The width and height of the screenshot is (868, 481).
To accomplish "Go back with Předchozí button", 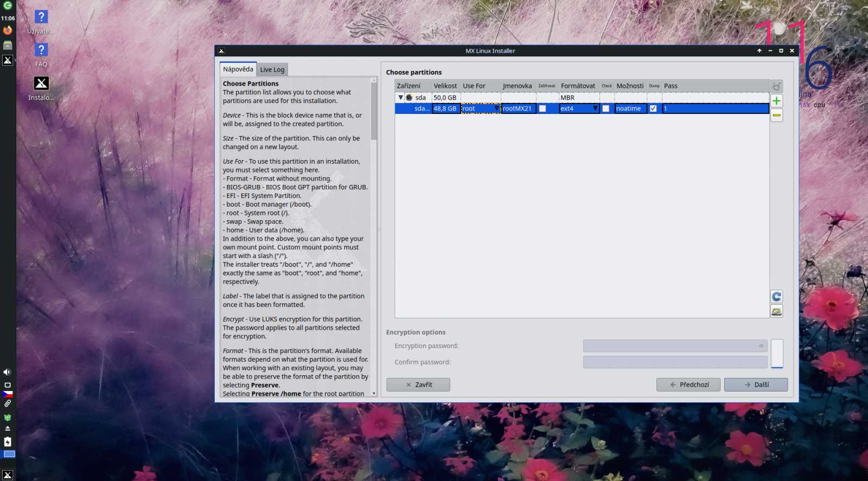I will [688, 384].
